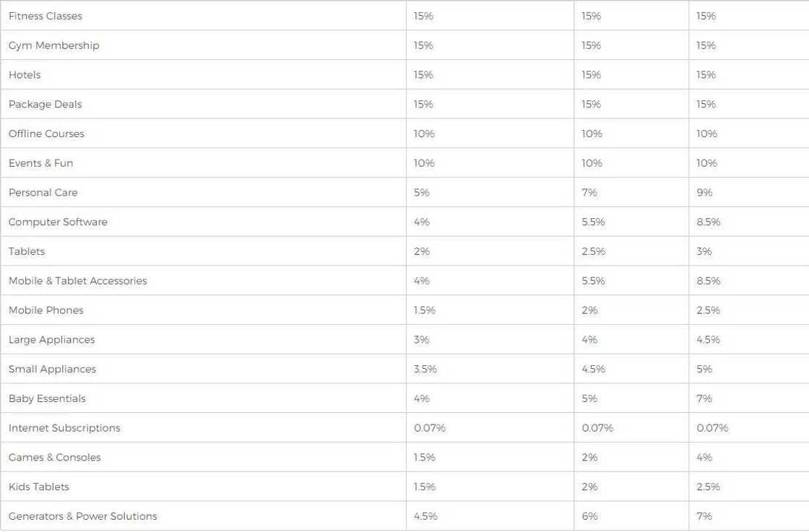Click the Small Appliances row label
Viewport: 809px width, 532px height.
tap(52, 370)
